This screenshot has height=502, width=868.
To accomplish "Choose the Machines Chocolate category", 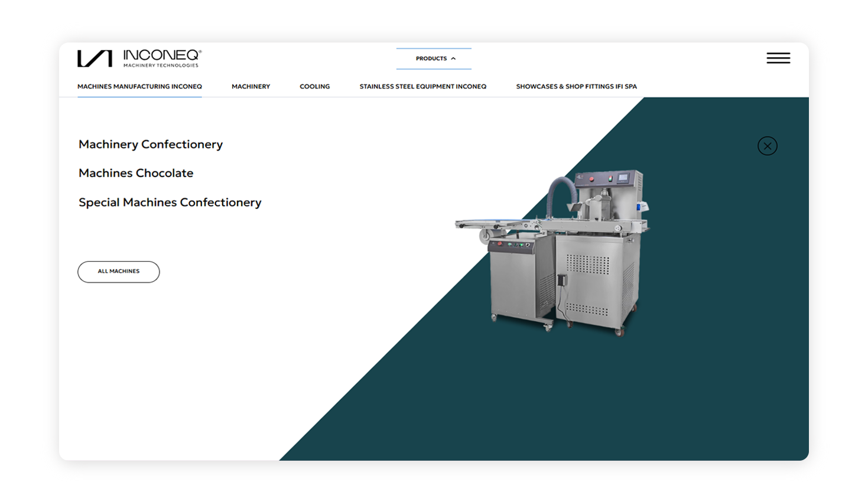I will [x=136, y=173].
